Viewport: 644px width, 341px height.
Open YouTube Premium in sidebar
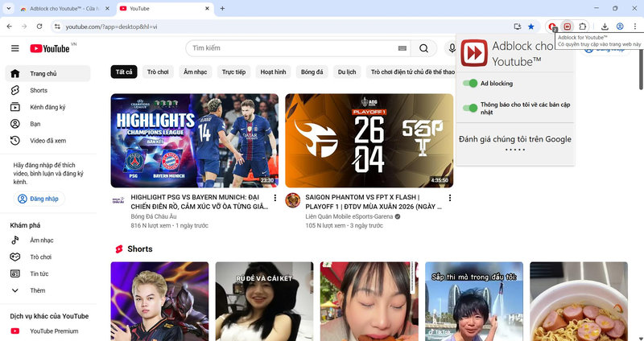[47, 331]
